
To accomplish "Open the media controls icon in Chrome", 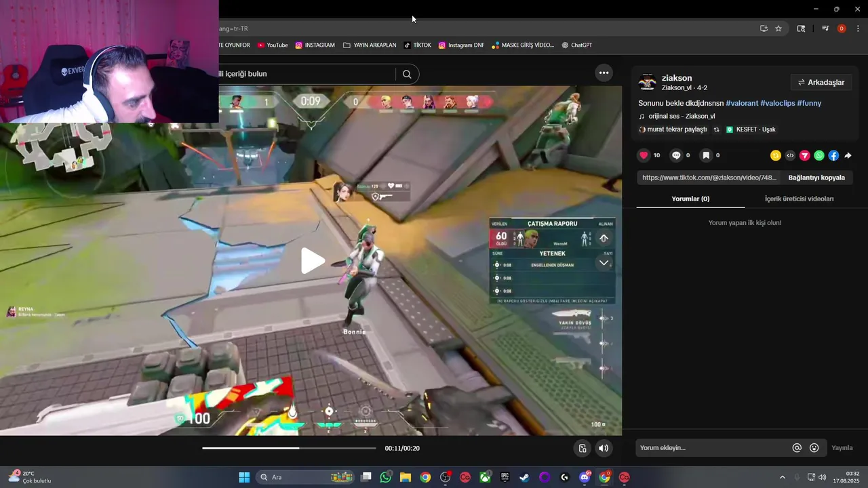I will click(825, 28).
